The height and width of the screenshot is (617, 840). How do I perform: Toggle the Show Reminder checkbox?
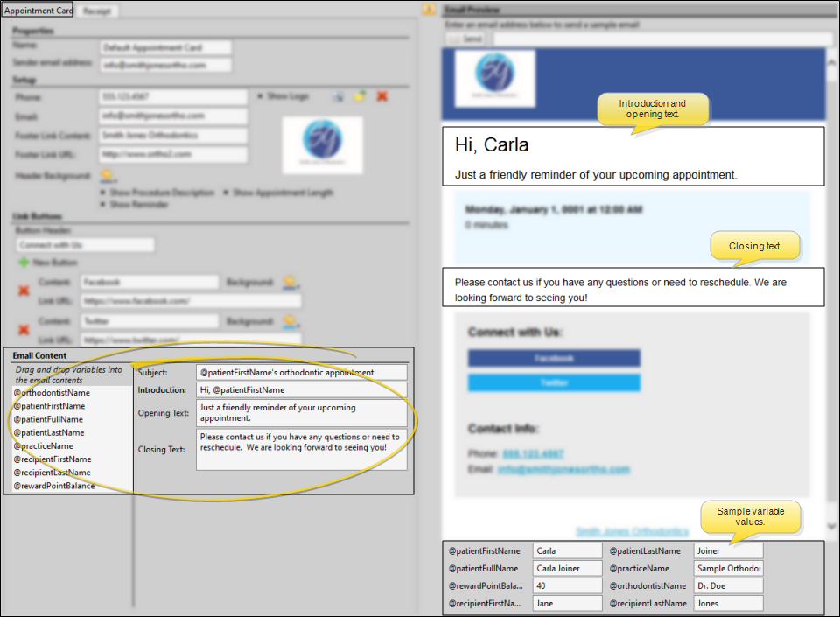point(104,205)
